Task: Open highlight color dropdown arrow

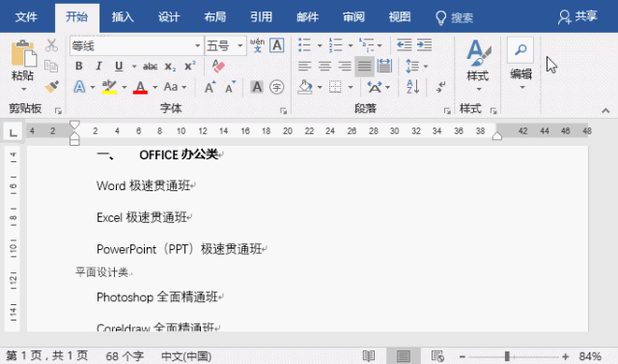Action: click(x=125, y=87)
